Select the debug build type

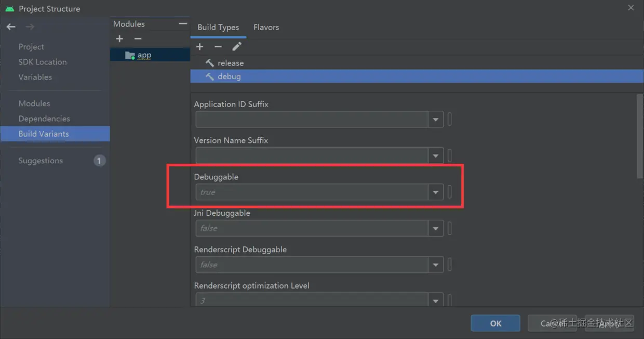[x=417, y=76]
